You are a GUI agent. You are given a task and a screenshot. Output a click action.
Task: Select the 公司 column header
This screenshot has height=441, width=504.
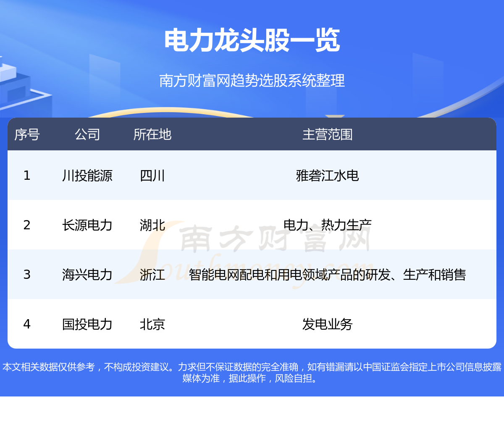coord(87,134)
